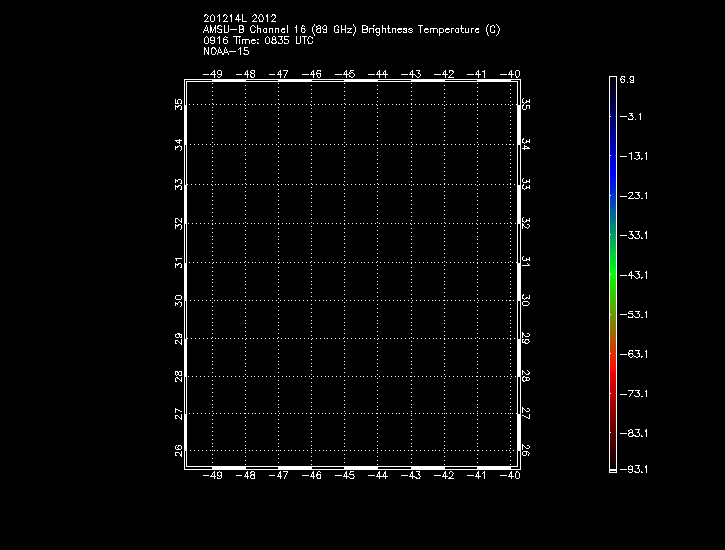Click the -49 longitude label on top axis
The image size is (725, 550).
[213, 74]
